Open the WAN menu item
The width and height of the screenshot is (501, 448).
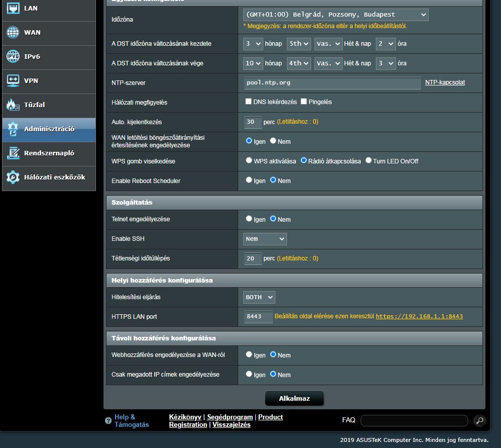point(49,33)
